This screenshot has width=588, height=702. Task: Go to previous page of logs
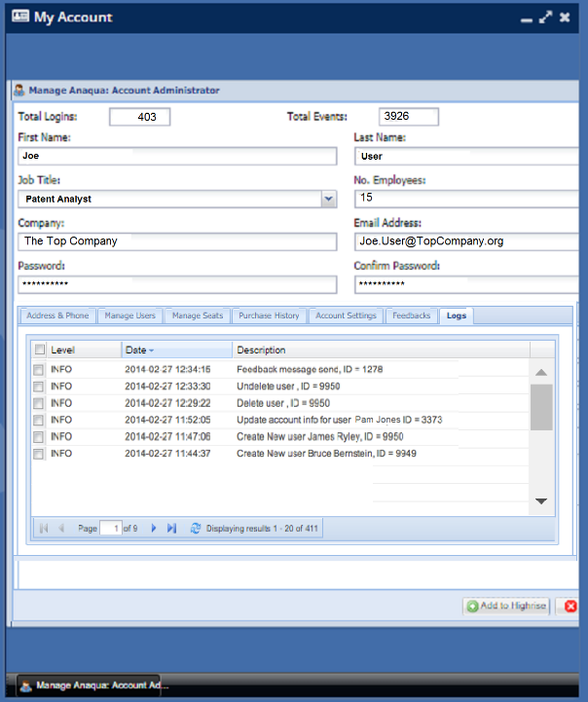coord(61,529)
